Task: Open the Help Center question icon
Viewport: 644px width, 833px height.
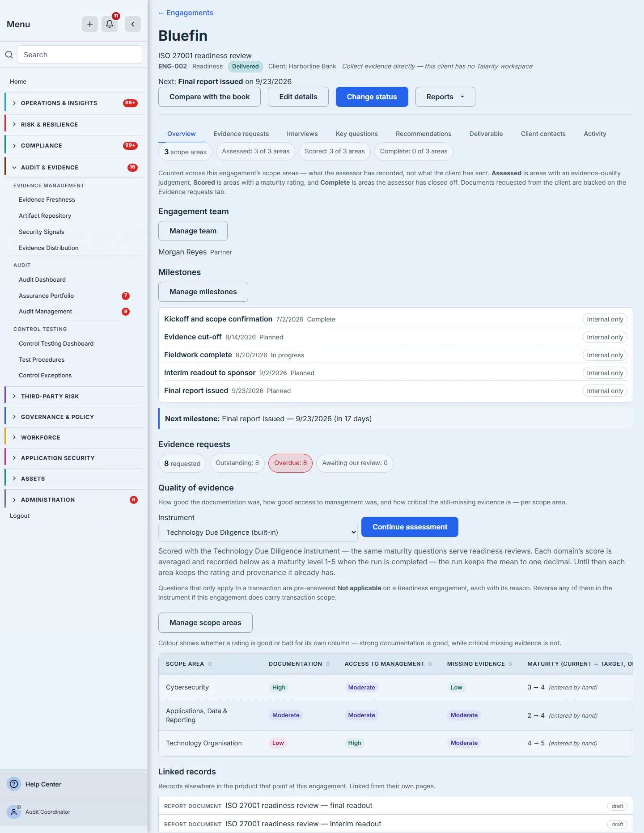Action: [14, 784]
